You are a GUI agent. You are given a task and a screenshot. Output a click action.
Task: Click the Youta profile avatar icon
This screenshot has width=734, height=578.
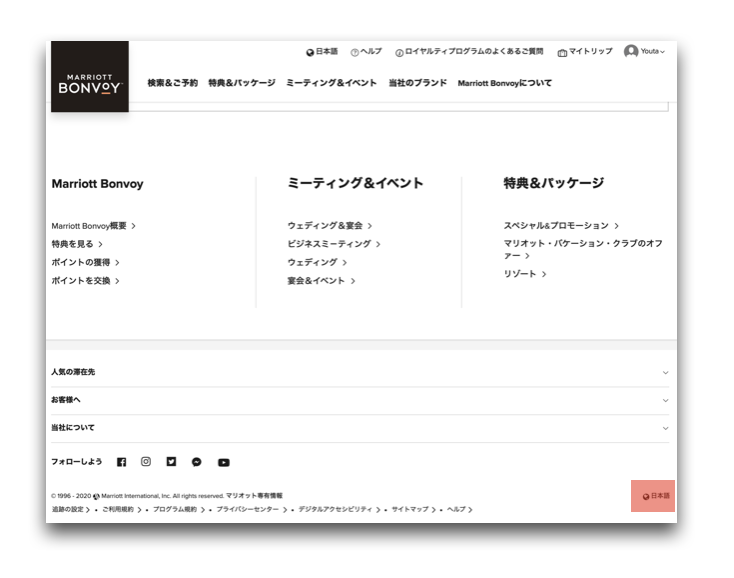[x=631, y=51]
